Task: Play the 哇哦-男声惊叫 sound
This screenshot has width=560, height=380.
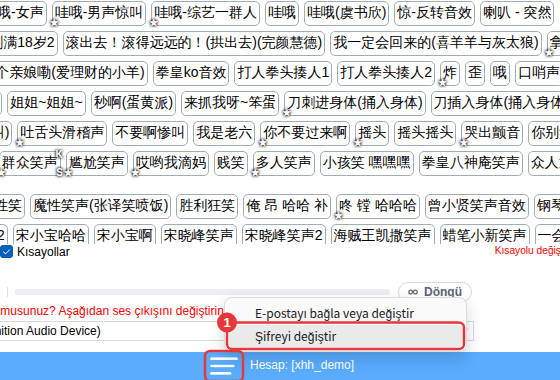Action: [99, 13]
